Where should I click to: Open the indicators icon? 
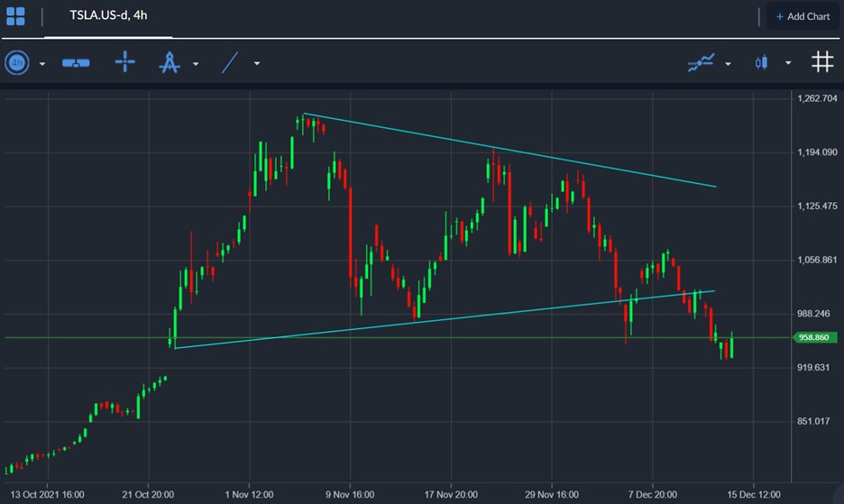point(701,62)
